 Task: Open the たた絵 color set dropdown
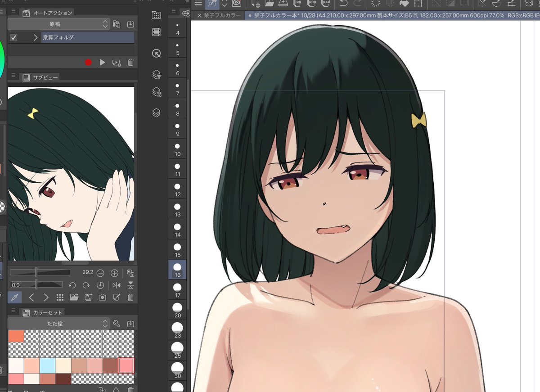(58, 324)
